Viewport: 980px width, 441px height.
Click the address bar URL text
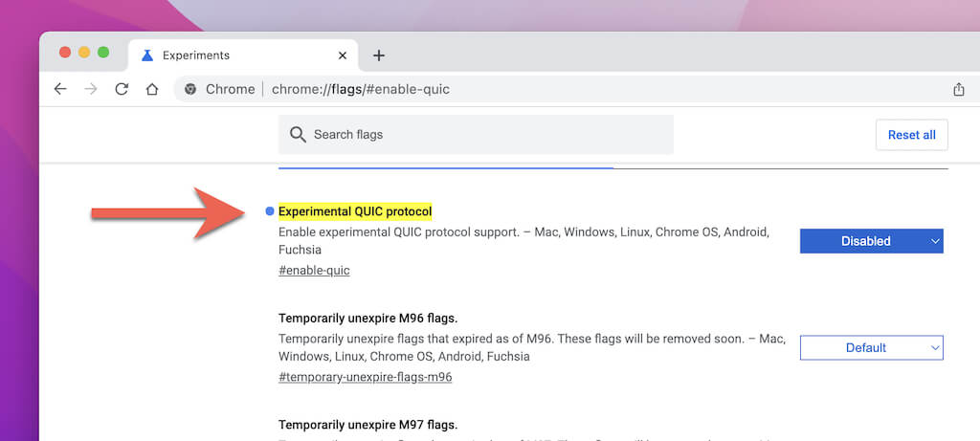(361, 89)
